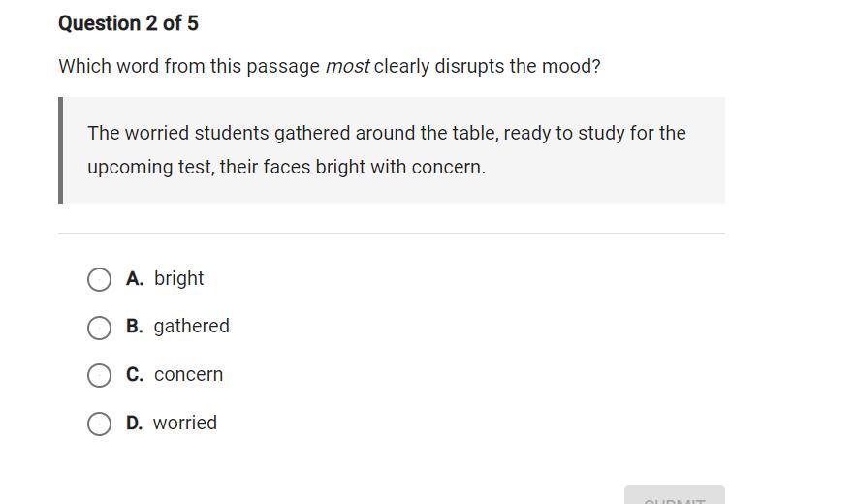Viewport: 857px width, 504px height.
Task: Click the italic word "most" in the question
Action: pyautogui.click(x=347, y=67)
